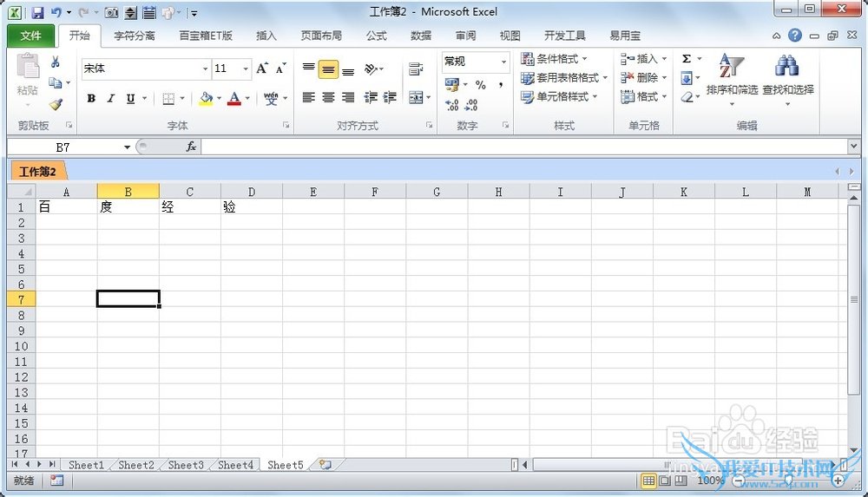Switch to the 插入 Insert tab
The width and height of the screenshot is (868, 497).
pos(266,36)
